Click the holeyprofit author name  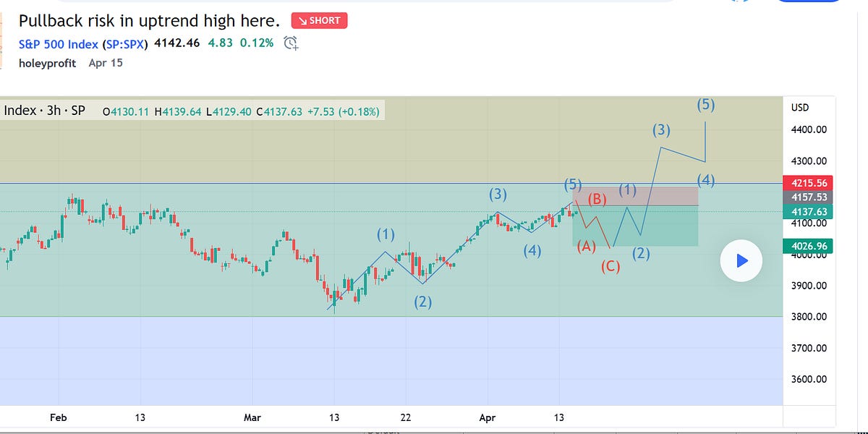46,63
